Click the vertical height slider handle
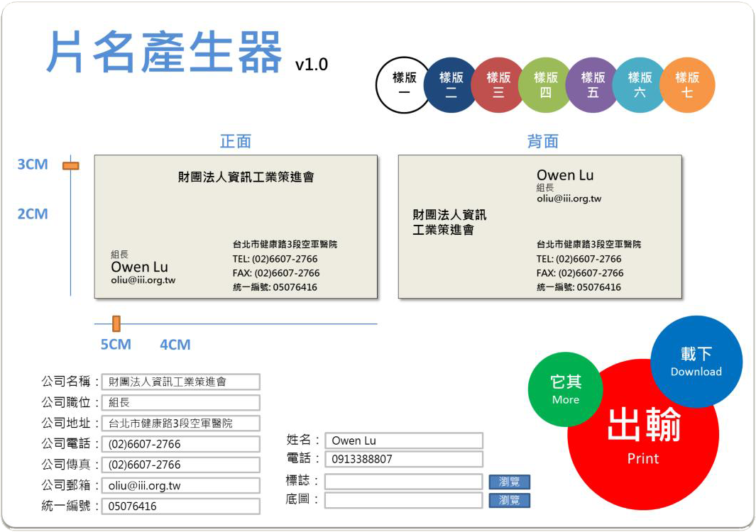Image resolution: width=756 pixels, height=532 pixels. [71, 166]
